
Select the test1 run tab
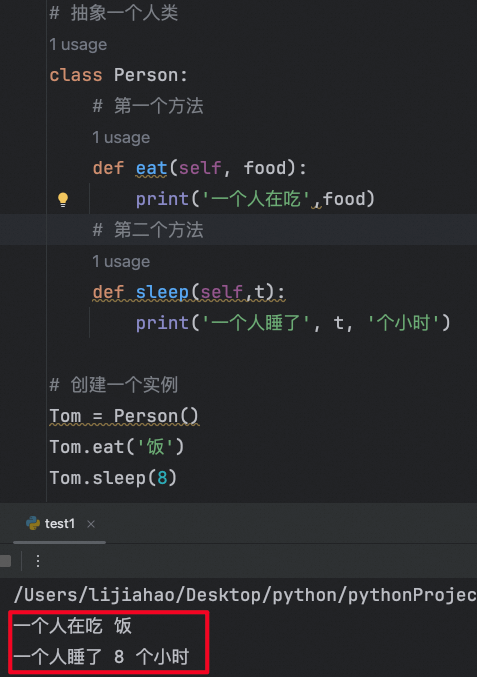[x=60, y=524]
